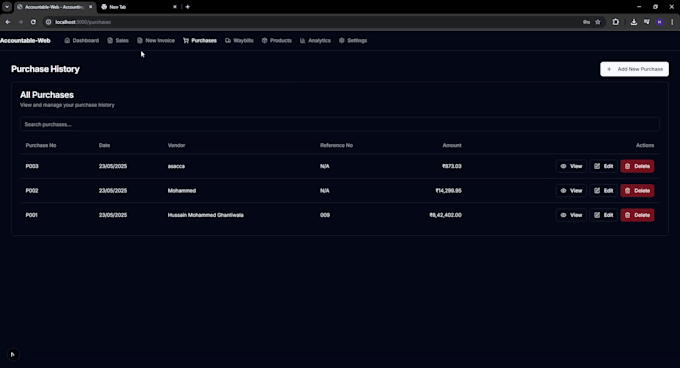Open Settings in the navbar

[x=353, y=40]
